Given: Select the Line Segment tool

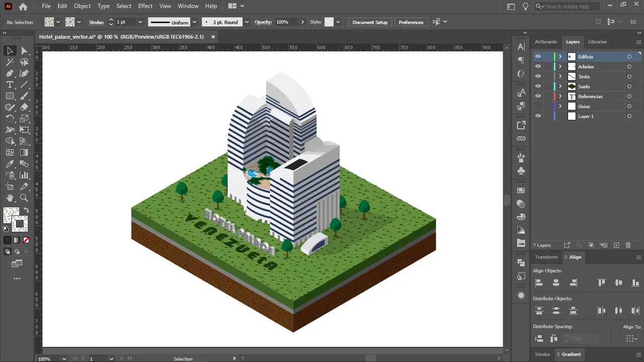Looking at the screenshot, I should coord(24,85).
